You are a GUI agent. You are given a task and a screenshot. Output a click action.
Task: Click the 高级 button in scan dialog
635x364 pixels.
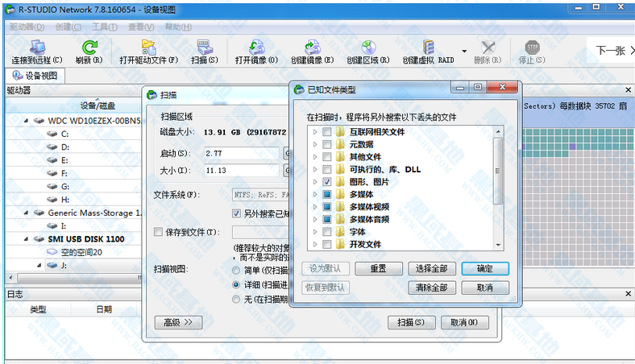point(178,322)
